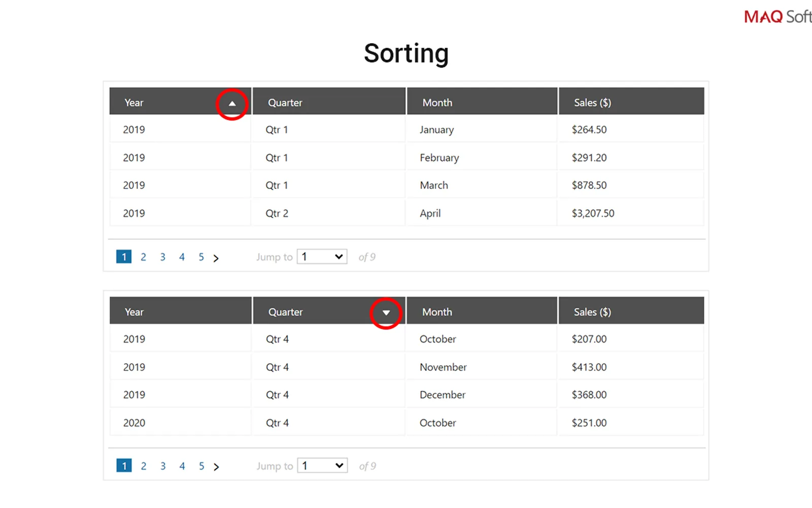812x508 pixels.
Task: Click the Sorting page title
Action: coord(406,54)
